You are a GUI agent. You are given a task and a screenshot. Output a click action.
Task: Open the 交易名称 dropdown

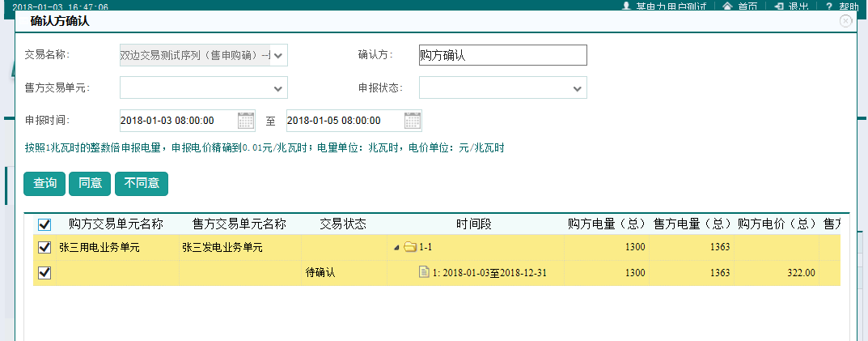278,55
